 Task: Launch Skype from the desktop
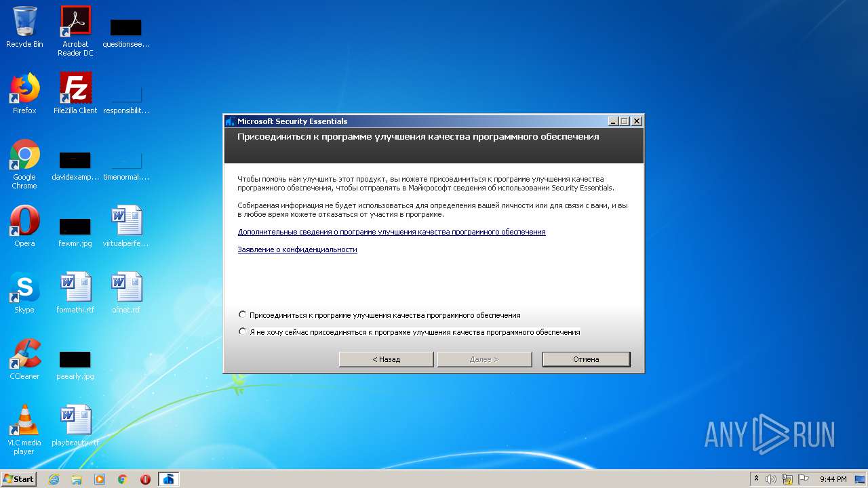point(24,293)
